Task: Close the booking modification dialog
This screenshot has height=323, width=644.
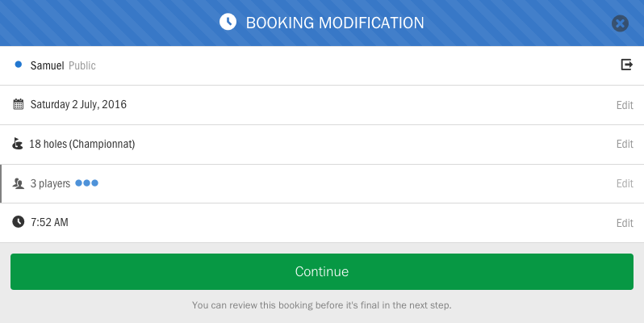Action: click(620, 23)
